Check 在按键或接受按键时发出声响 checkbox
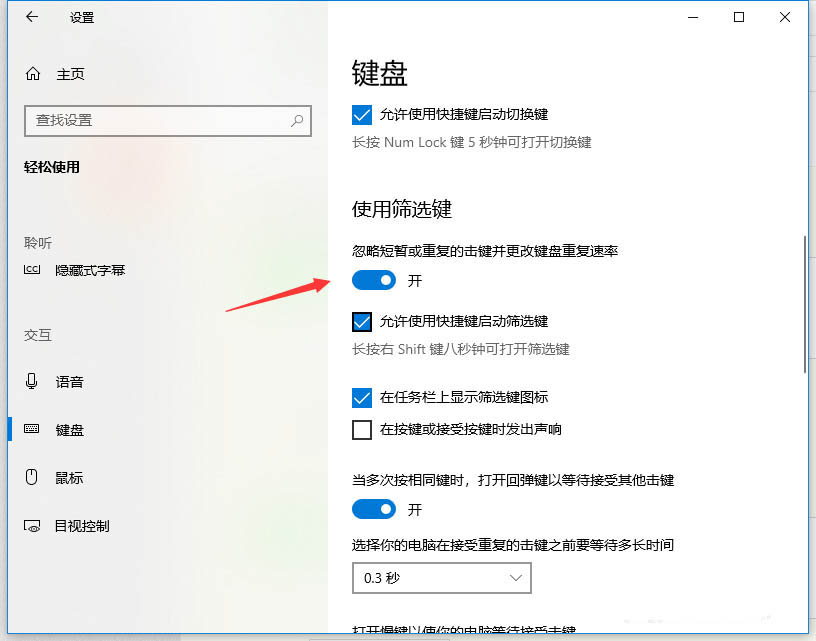 [362, 430]
